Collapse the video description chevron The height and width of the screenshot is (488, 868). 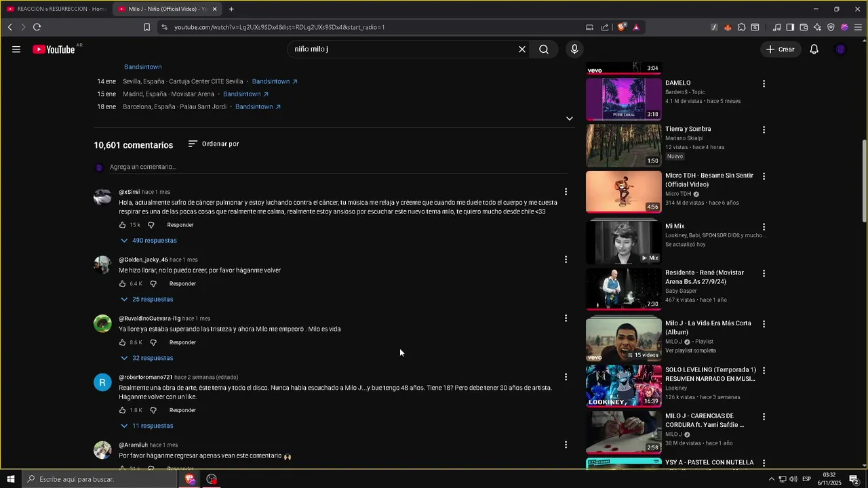point(570,119)
